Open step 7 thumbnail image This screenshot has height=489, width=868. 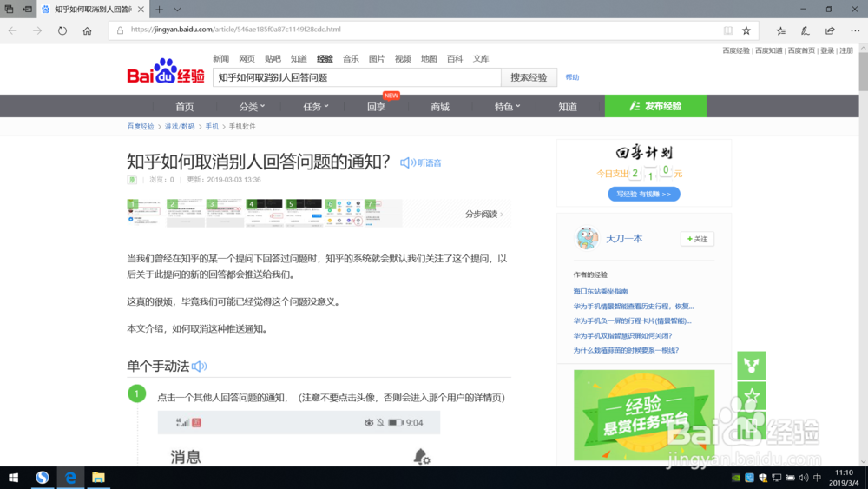tap(383, 213)
